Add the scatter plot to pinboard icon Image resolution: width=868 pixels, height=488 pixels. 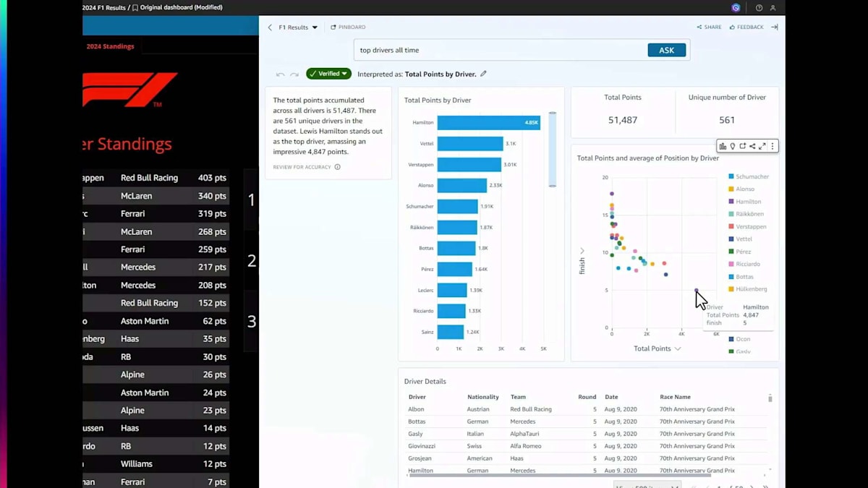click(x=742, y=146)
